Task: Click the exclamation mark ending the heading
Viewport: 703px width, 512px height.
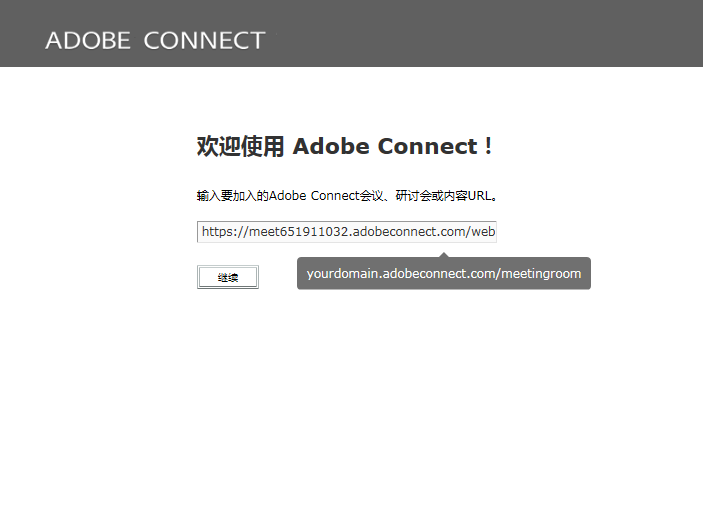Action: pos(488,147)
